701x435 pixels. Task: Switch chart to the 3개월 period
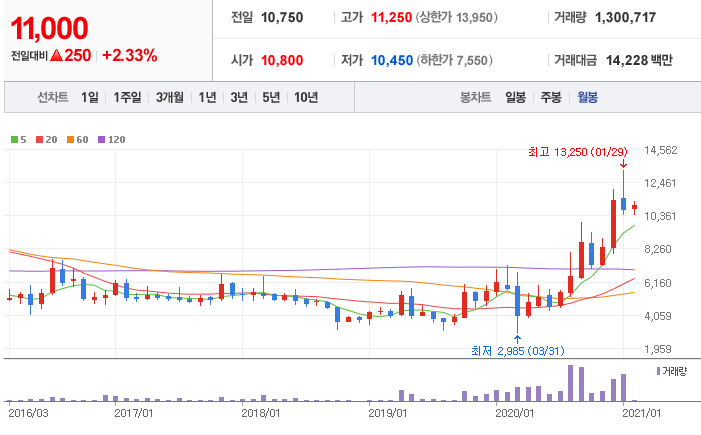pos(169,97)
